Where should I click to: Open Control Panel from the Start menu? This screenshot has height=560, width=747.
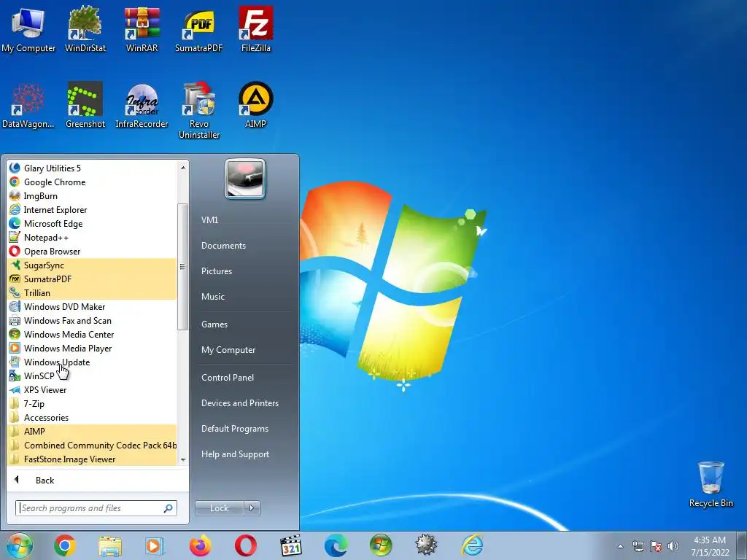tap(228, 378)
